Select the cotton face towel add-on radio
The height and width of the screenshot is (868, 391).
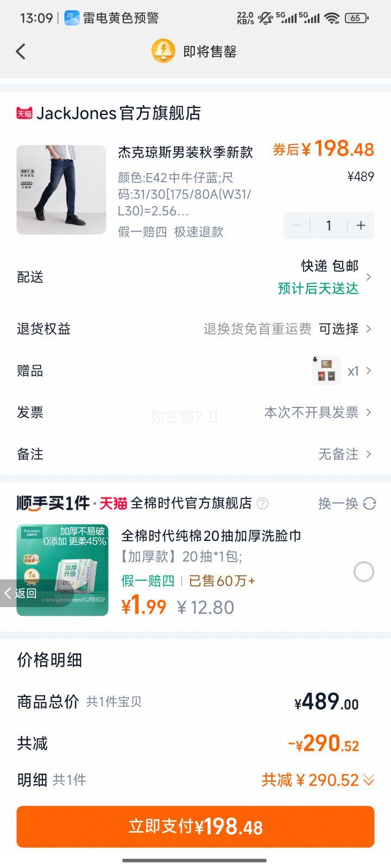pos(364,571)
